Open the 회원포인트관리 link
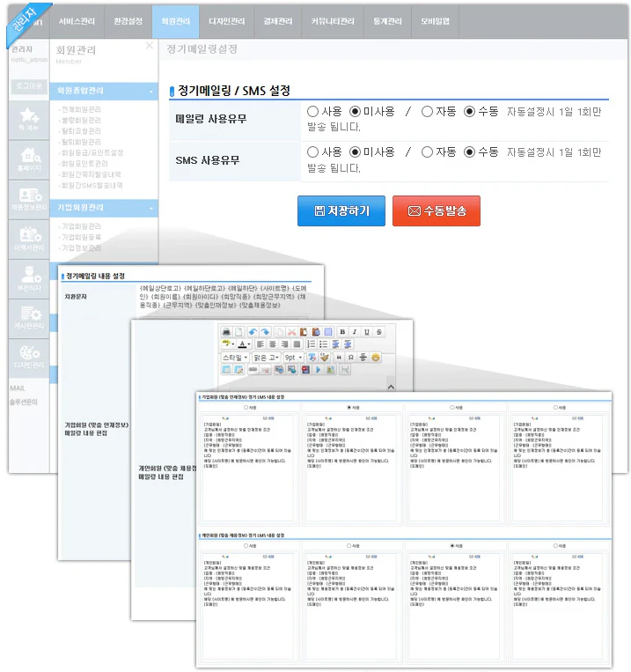Viewport: 631px width, 672px height. 84,164
